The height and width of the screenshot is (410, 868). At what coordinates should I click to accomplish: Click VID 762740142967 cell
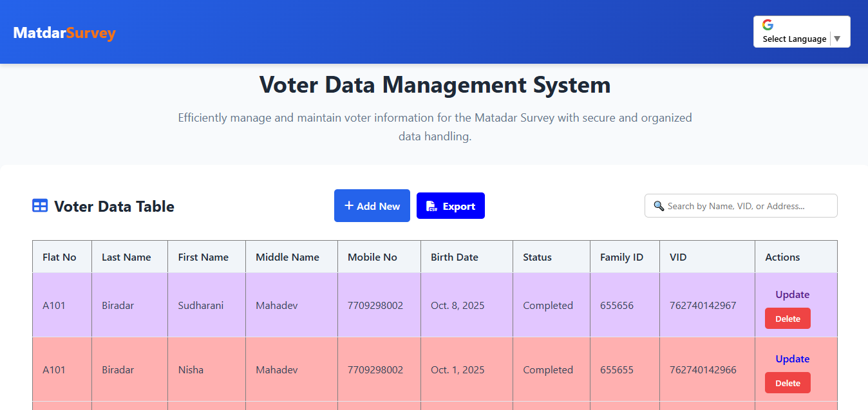pyautogui.click(x=703, y=305)
